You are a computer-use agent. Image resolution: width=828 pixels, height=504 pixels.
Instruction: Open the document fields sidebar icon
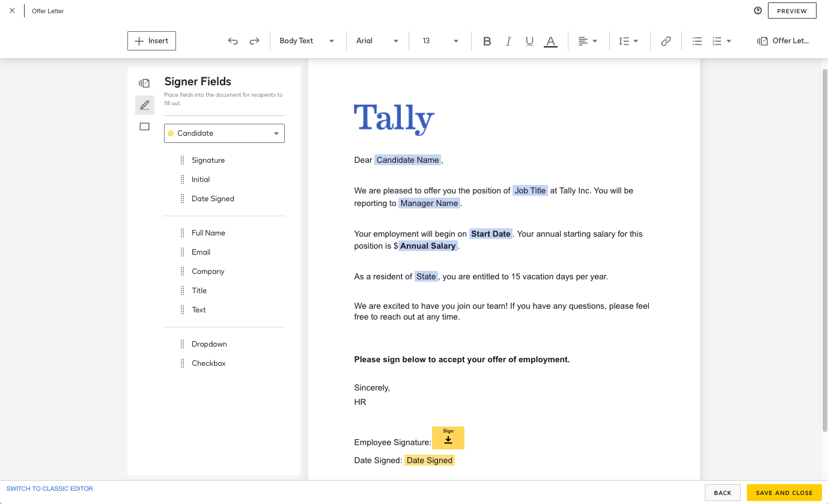click(144, 83)
